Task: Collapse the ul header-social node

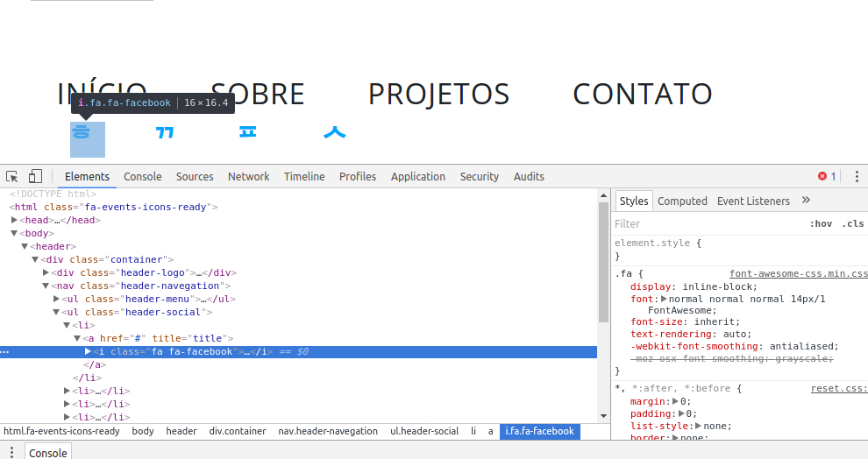Action: (56, 312)
